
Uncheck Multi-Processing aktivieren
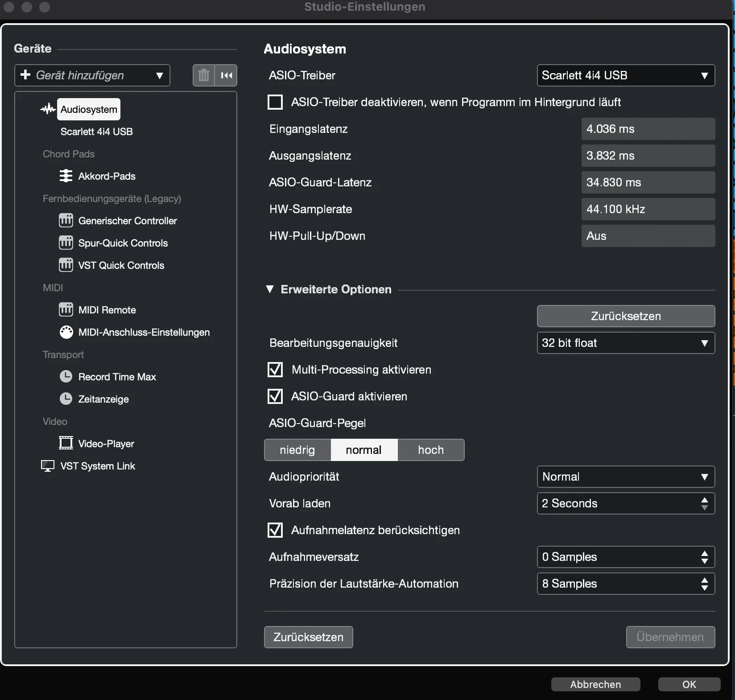click(275, 370)
